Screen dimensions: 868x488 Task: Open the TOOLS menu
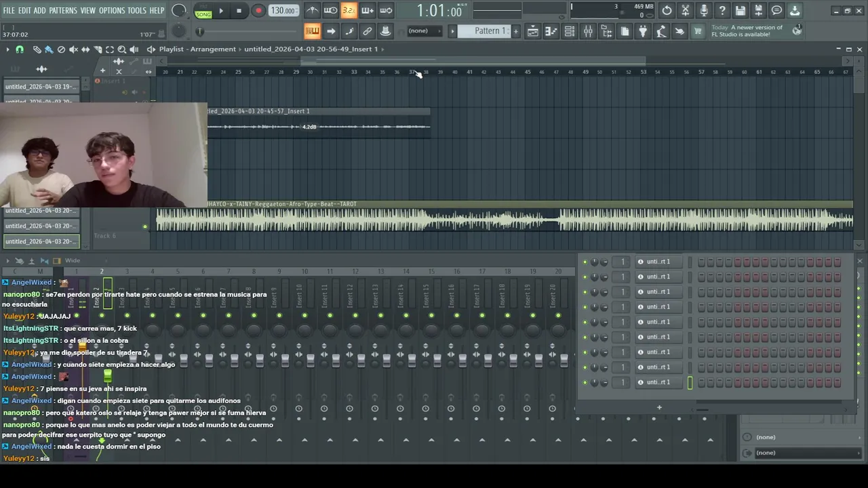(x=137, y=11)
